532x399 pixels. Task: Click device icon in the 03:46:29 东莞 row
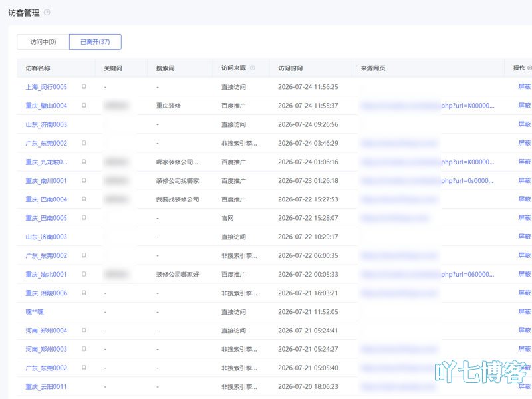tap(84, 143)
